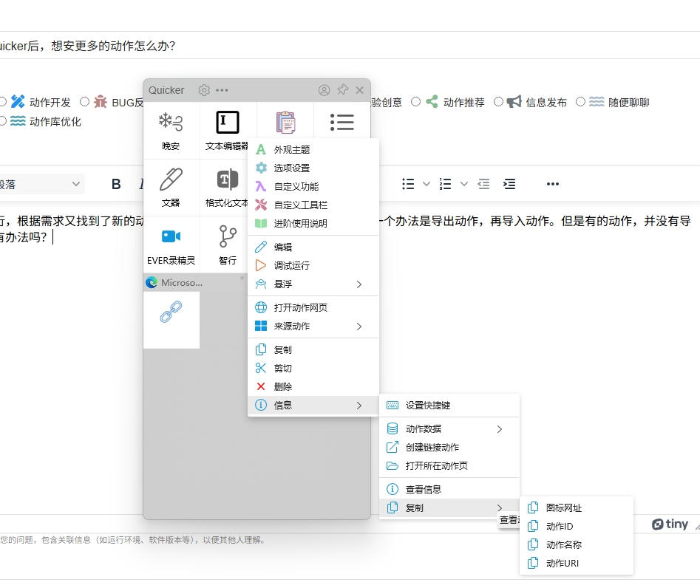
Task: Open the 晚安 action in Quicker
Action: click(x=171, y=131)
